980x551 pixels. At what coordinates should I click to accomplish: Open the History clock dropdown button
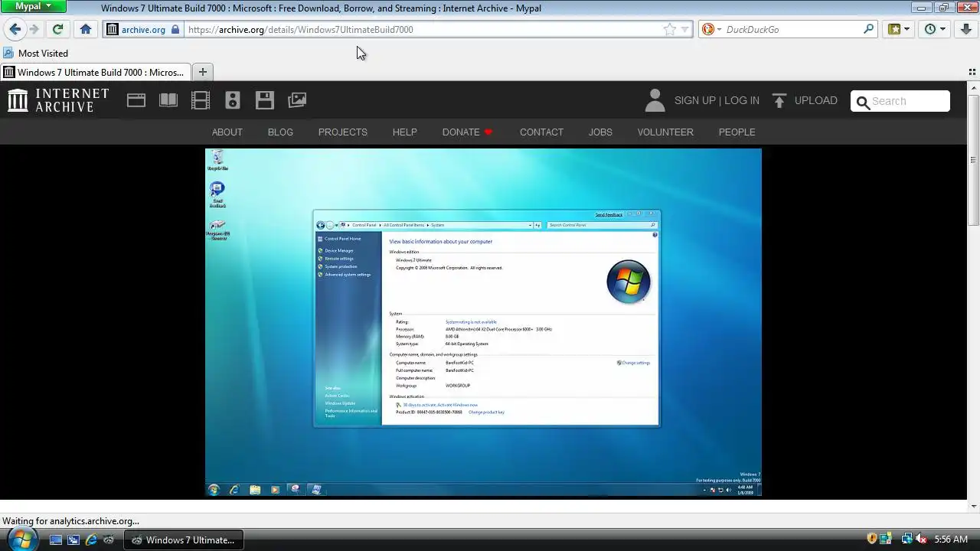pyautogui.click(x=935, y=29)
